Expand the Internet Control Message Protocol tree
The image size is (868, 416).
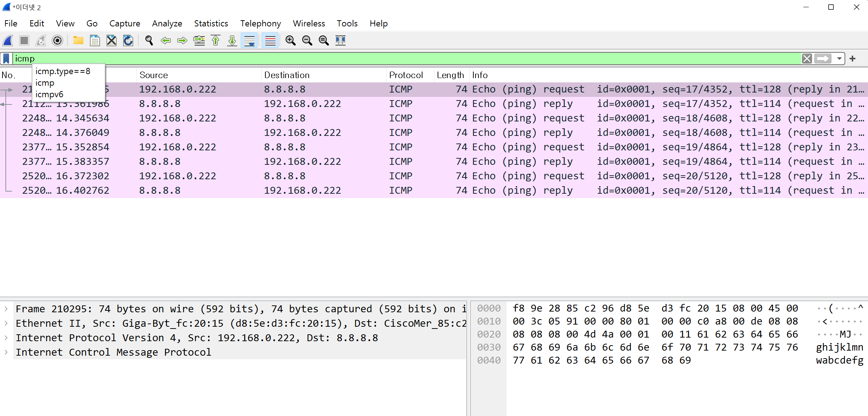tap(6, 352)
